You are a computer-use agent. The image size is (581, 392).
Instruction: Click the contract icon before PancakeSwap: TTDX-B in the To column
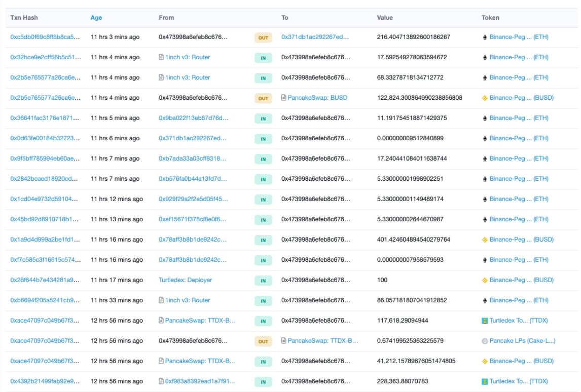(284, 340)
